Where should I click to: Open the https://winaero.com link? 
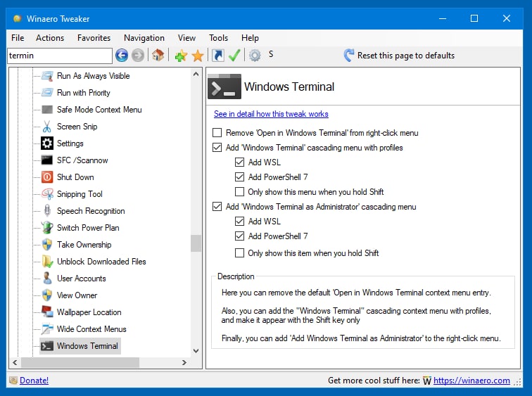coord(471,381)
